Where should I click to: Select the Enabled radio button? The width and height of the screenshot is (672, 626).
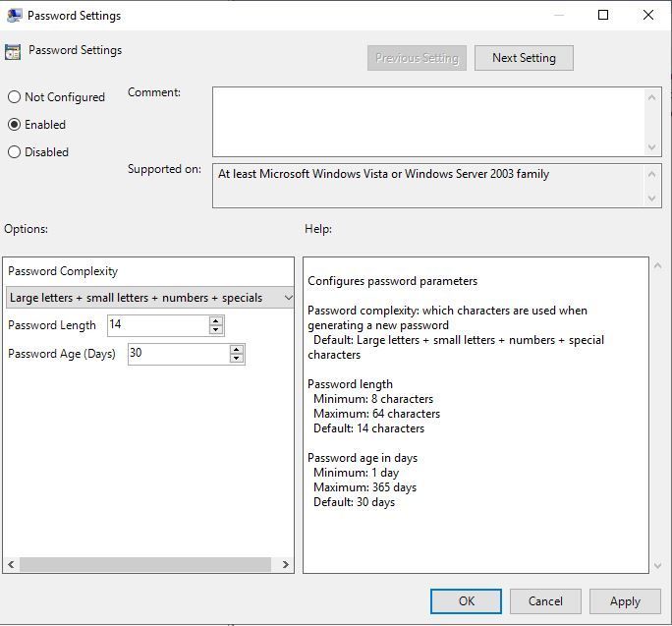14,125
